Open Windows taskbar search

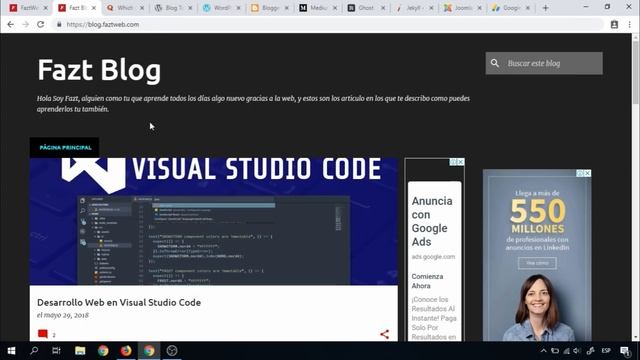[34, 351]
